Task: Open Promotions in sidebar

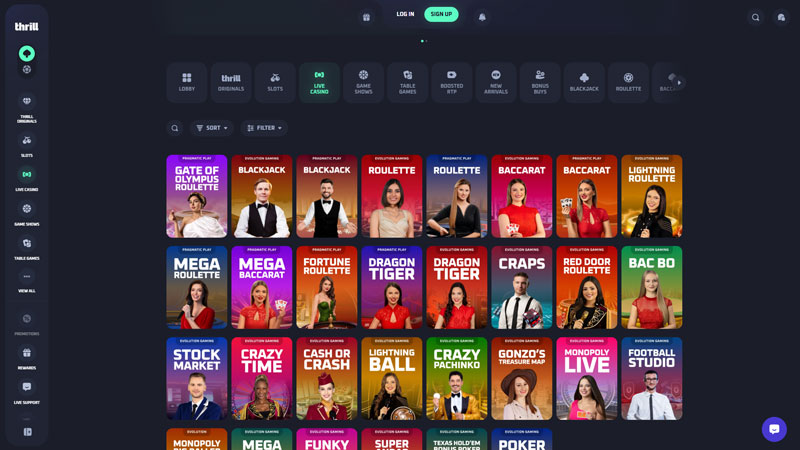Action: coord(27,324)
